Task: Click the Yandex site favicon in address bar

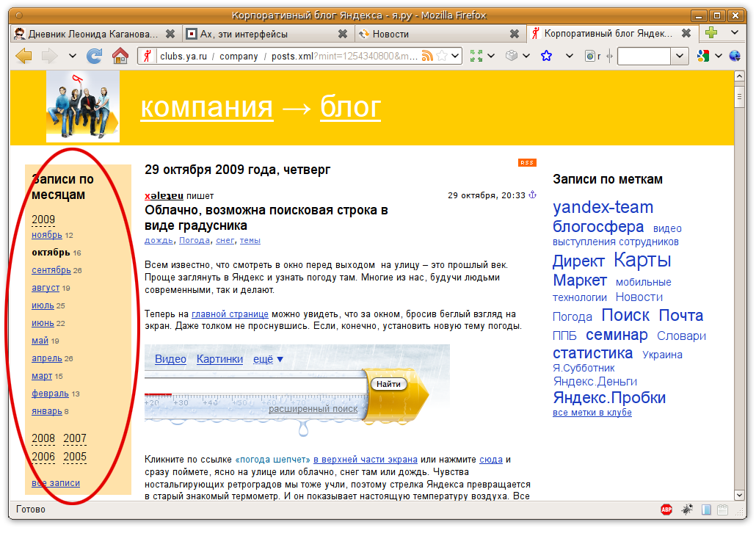Action: click(x=148, y=56)
